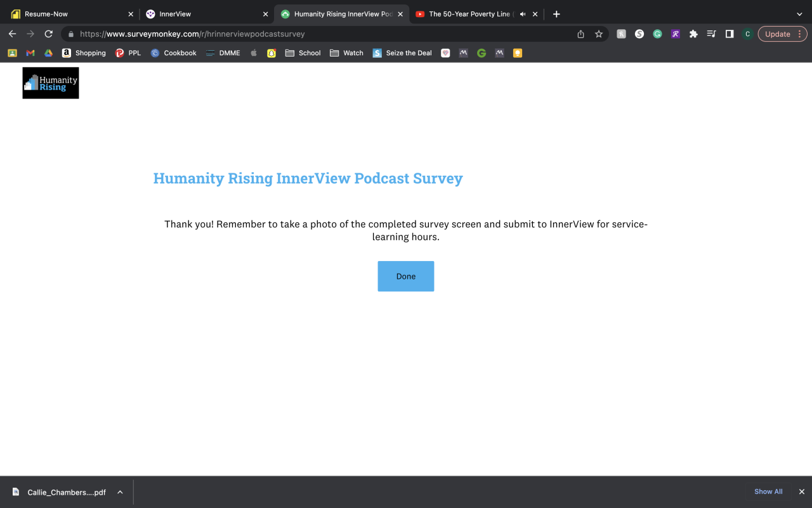Open a new browser tab
The image size is (812, 508).
[556, 14]
